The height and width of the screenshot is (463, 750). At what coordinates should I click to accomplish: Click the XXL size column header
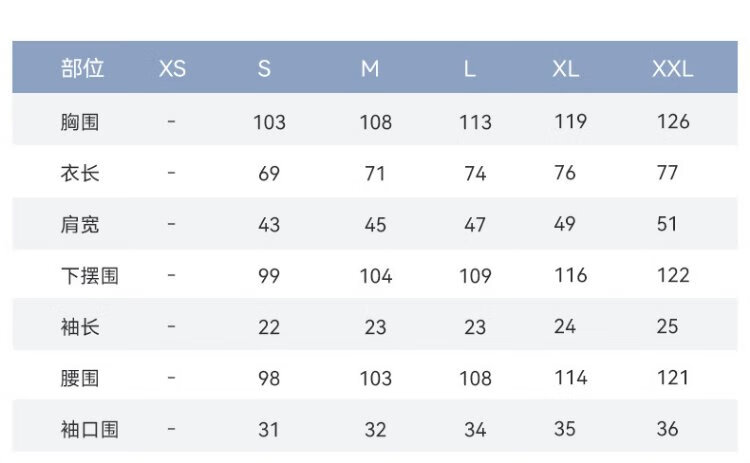coord(672,69)
